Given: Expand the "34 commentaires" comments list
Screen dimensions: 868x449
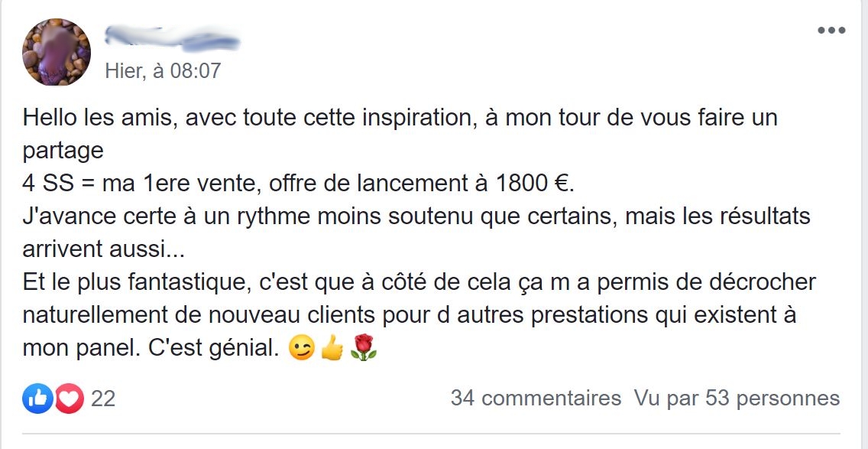Looking at the screenshot, I should click(x=536, y=399).
